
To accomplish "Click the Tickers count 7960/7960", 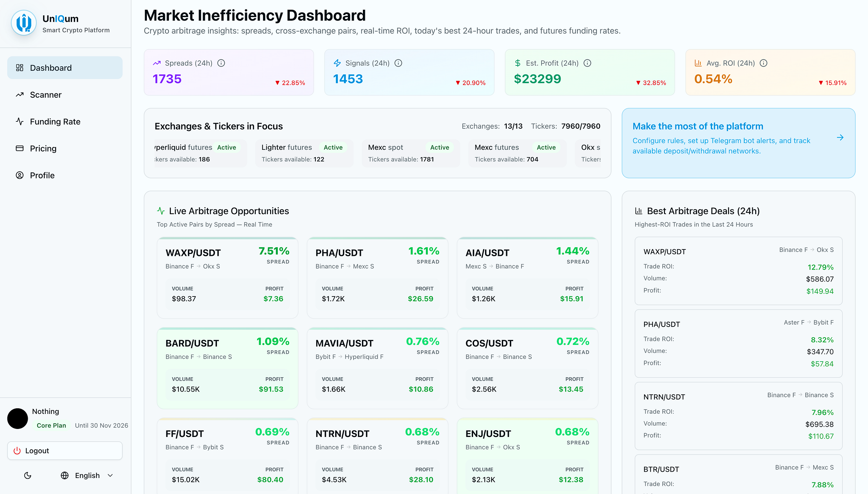I will pyautogui.click(x=580, y=126).
